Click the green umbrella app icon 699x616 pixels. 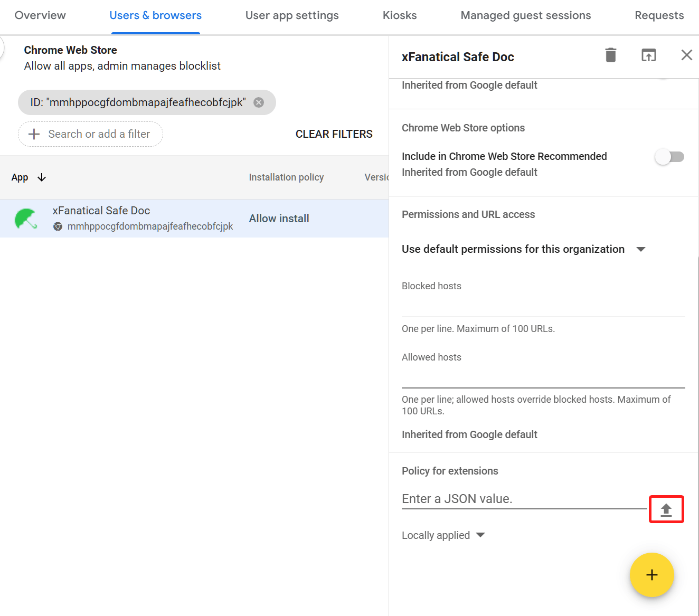(26, 219)
